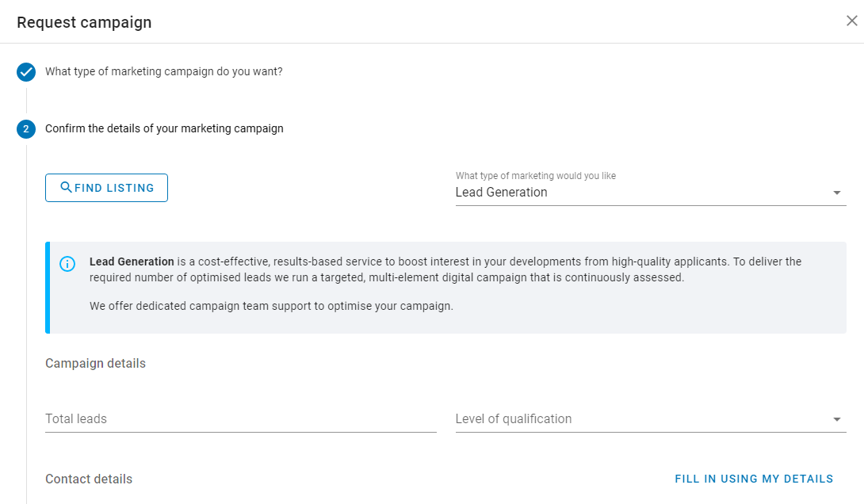
Task: Close the Request campaign dialog
Action: pyautogui.click(x=851, y=21)
